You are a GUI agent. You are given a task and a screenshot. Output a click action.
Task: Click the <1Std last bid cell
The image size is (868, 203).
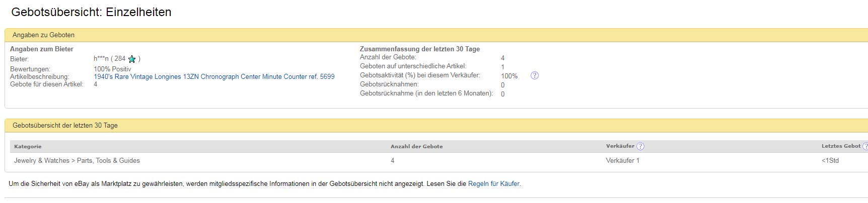(830, 161)
